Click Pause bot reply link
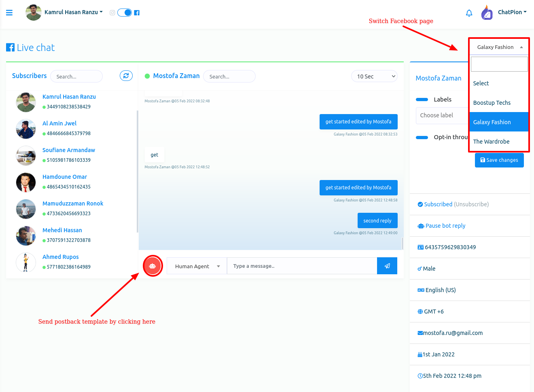The height and width of the screenshot is (392, 534). coord(445,226)
